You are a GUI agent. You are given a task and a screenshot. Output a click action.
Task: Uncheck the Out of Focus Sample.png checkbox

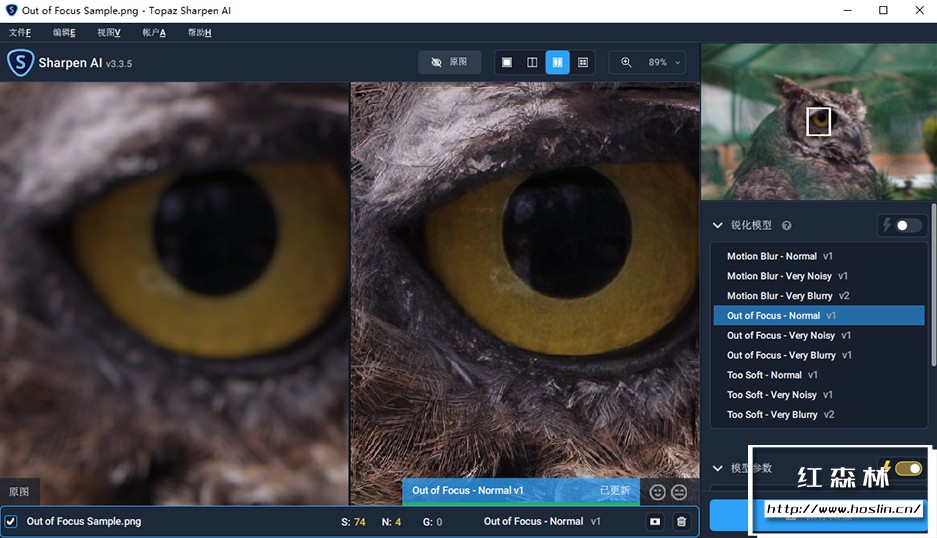pyautogui.click(x=11, y=521)
